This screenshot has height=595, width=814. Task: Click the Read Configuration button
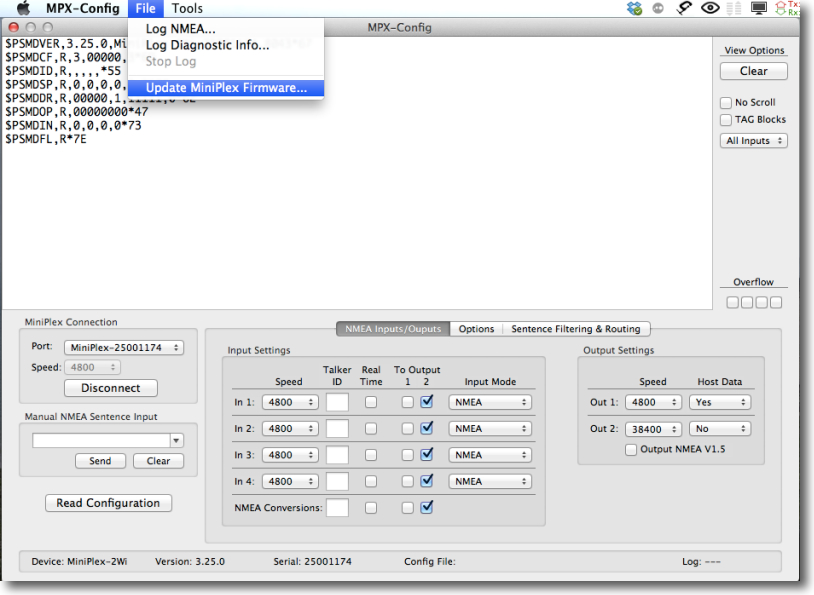click(x=108, y=503)
